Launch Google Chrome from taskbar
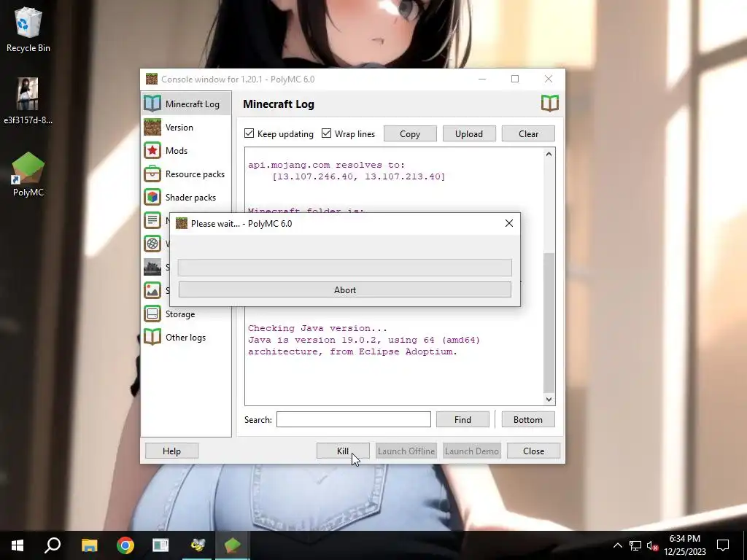The image size is (747, 560). pos(125,545)
